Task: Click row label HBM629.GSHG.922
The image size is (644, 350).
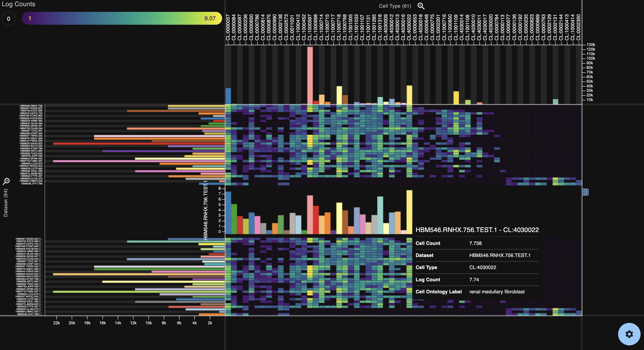Action: (31, 143)
